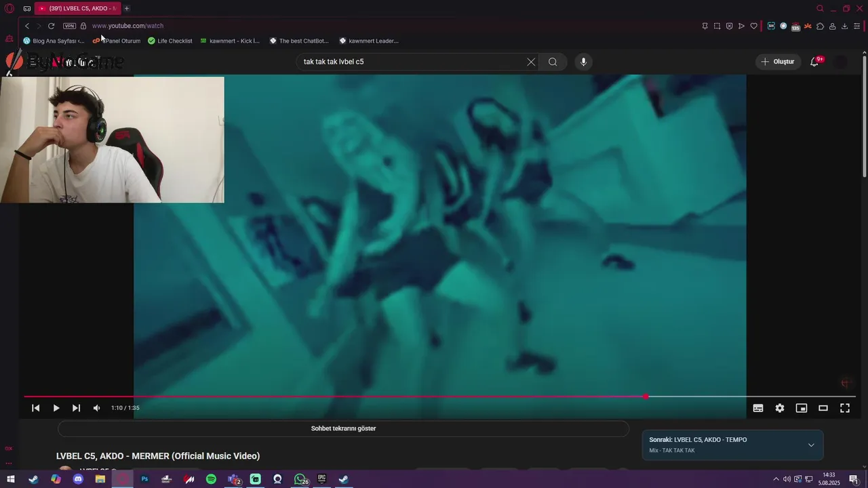Open the browser downloads panel
Image resolution: width=868 pixels, height=488 pixels.
(x=844, y=26)
